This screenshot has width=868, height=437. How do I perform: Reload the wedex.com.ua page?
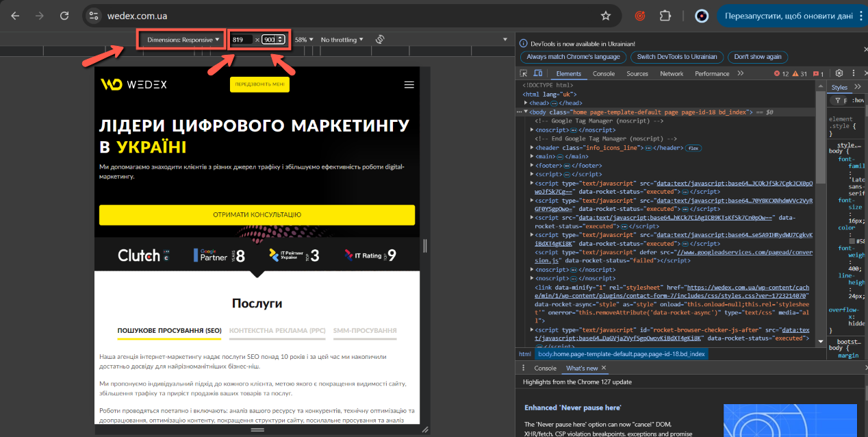(x=64, y=15)
